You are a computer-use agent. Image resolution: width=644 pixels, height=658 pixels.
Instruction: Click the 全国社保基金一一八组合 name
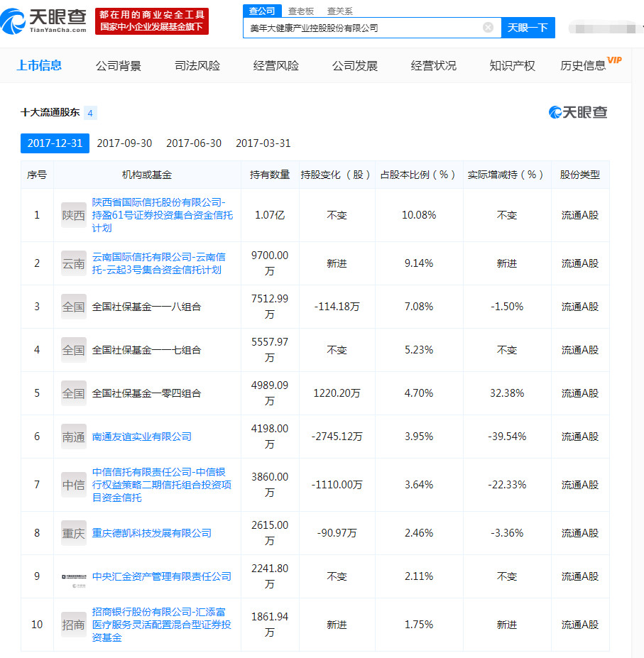pyautogui.click(x=146, y=307)
